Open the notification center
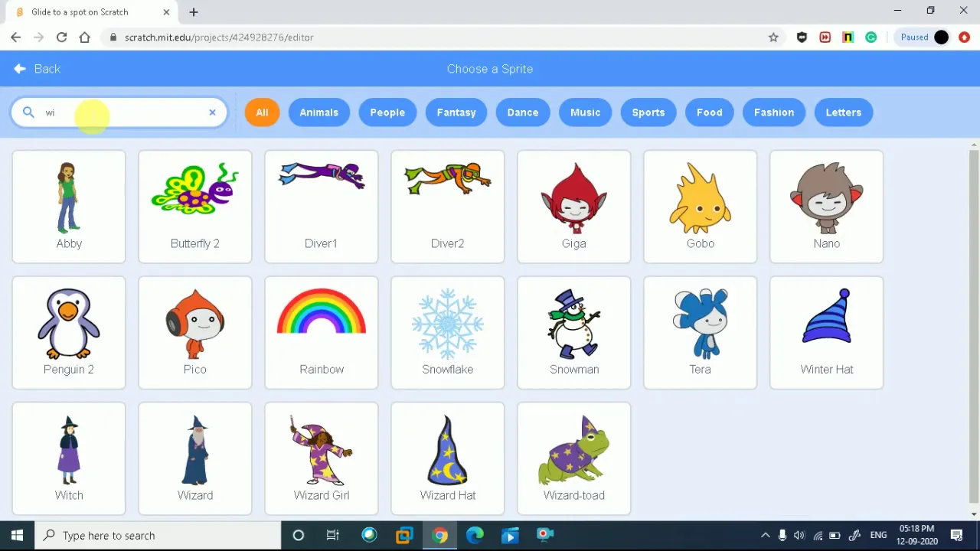 pyautogui.click(x=957, y=536)
